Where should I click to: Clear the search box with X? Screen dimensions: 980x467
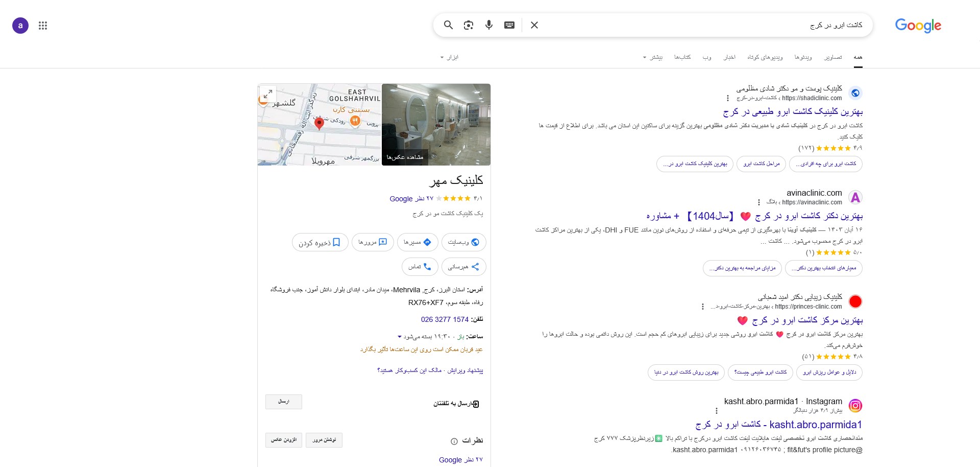534,25
